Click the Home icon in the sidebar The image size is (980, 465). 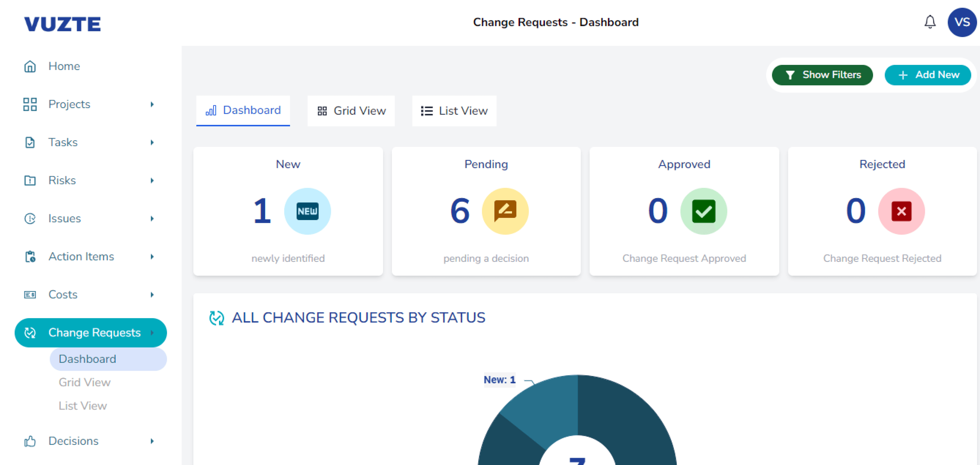click(x=30, y=66)
